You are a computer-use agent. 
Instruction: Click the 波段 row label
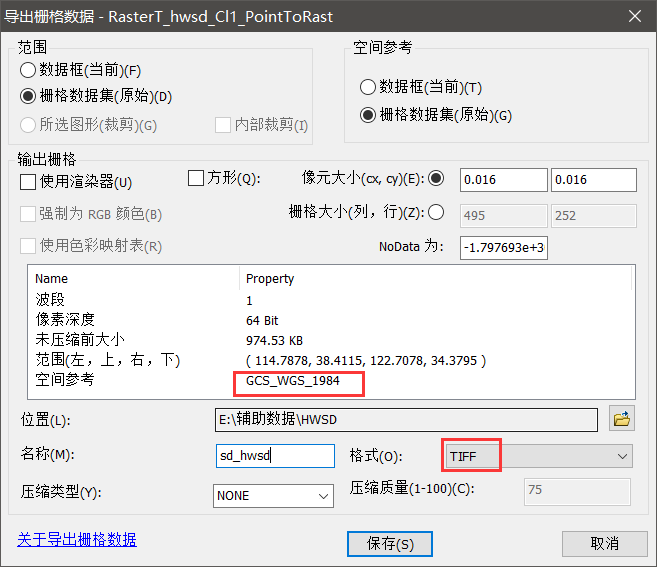coord(50,300)
